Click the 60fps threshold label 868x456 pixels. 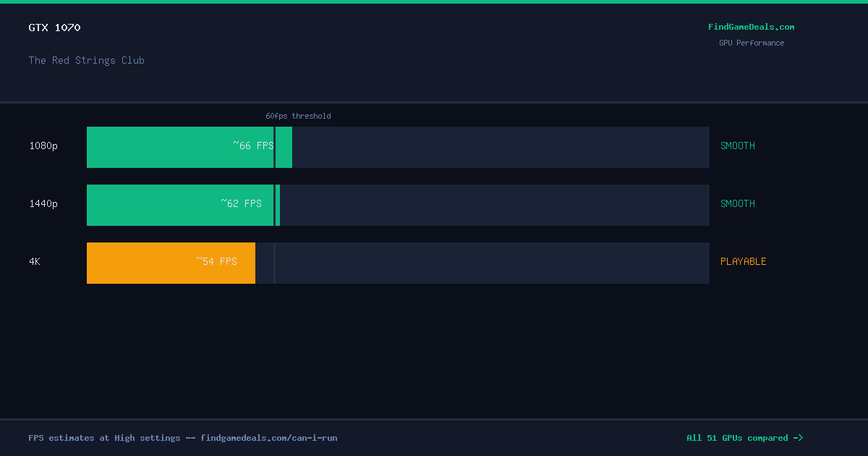(x=298, y=116)
